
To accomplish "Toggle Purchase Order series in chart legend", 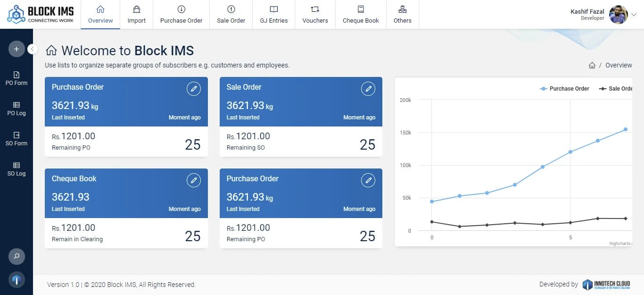I will click(x=565, y=89).
